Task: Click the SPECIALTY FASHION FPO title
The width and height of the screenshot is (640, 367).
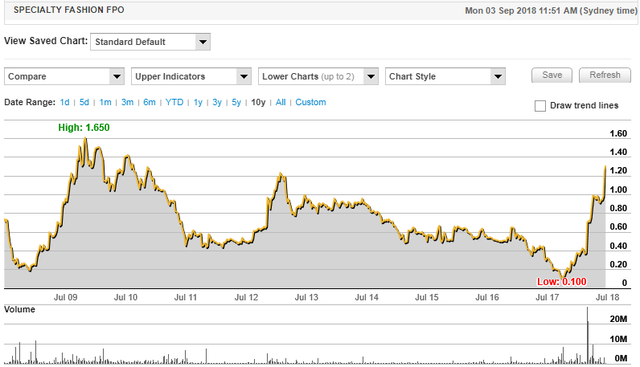Action: (69, 10)
